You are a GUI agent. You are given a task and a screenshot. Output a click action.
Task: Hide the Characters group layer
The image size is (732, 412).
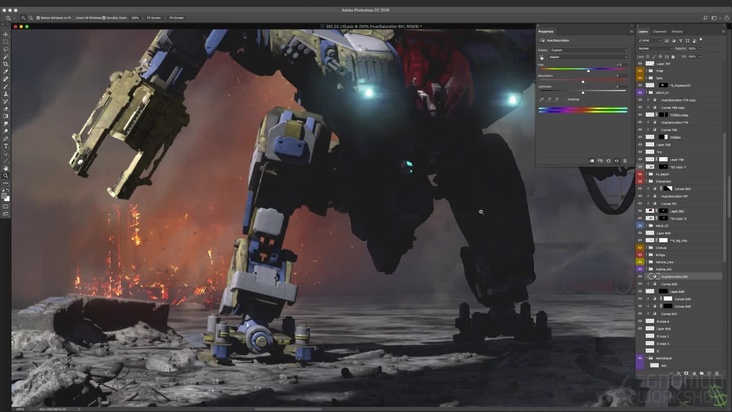(x=640, y=181)
